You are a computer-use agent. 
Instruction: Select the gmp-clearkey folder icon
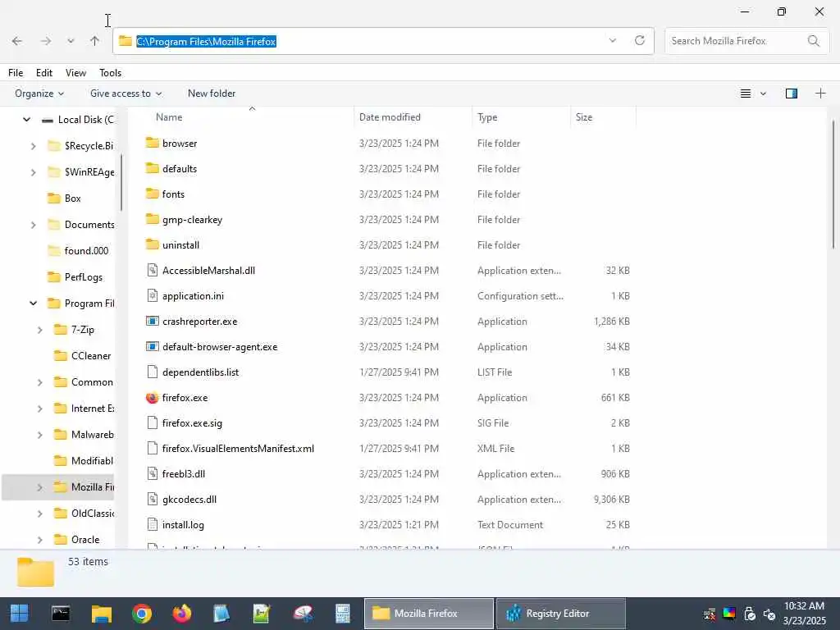pos(152,219)
